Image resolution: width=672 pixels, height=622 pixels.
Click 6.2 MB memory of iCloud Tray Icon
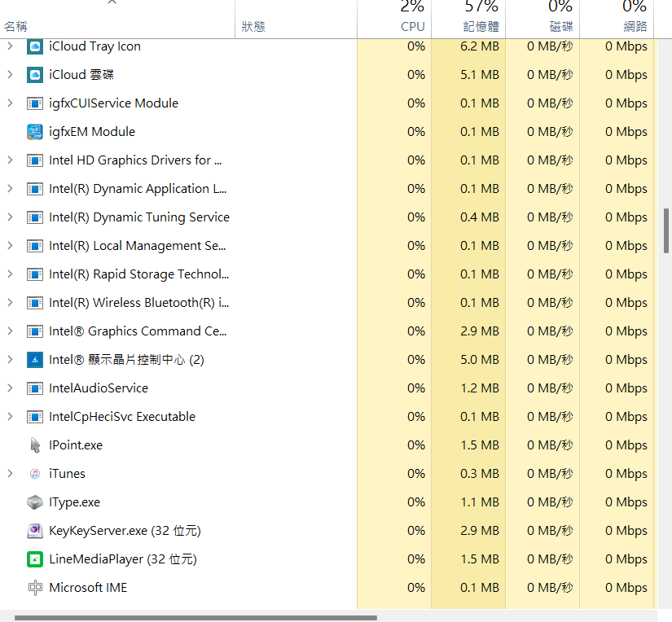coord(480,46)
